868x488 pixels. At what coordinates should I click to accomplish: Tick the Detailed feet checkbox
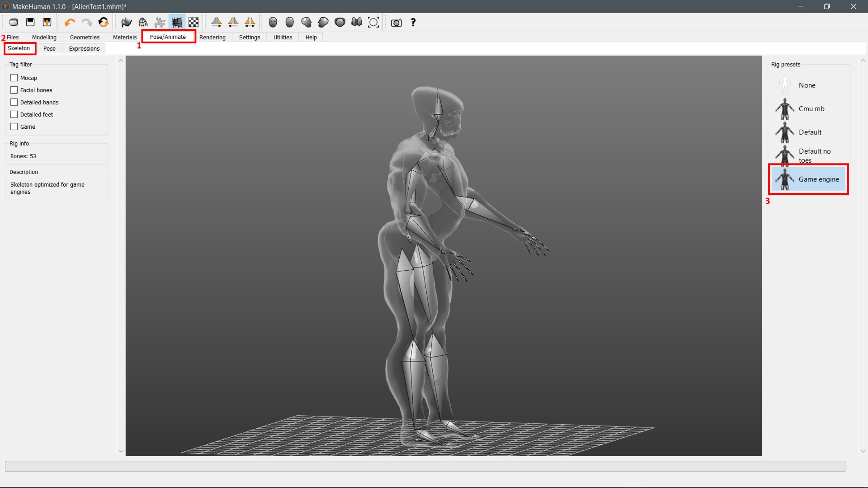pos(14,115)
